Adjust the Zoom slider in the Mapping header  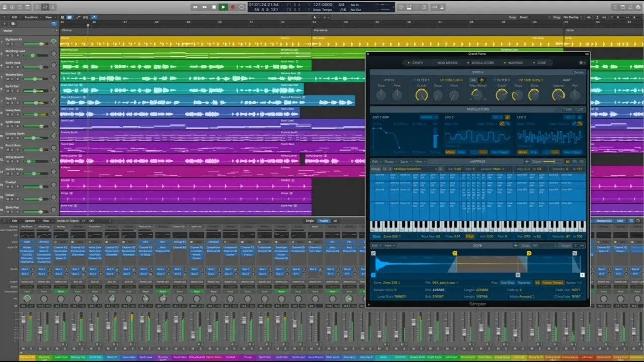tap(549, 162)
